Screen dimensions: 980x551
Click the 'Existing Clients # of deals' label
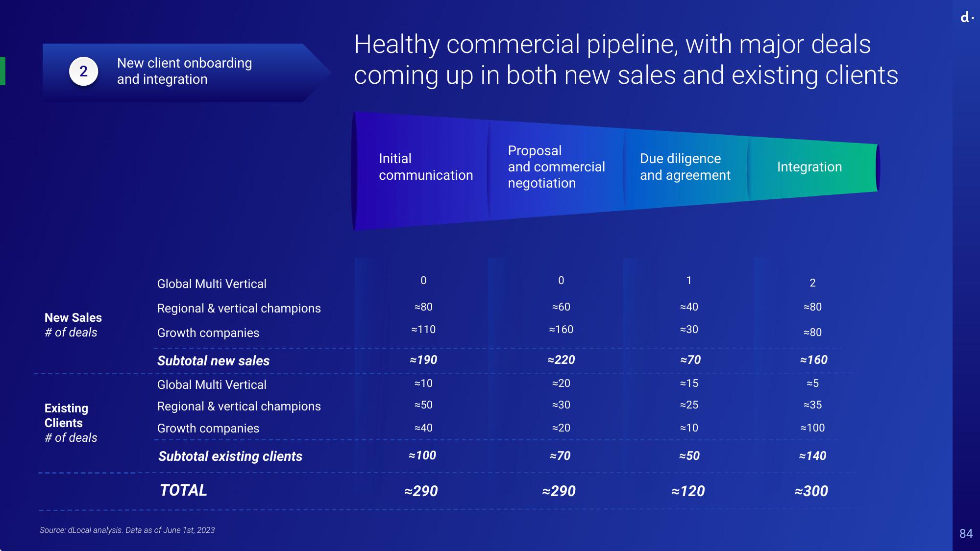click(71, 423)
